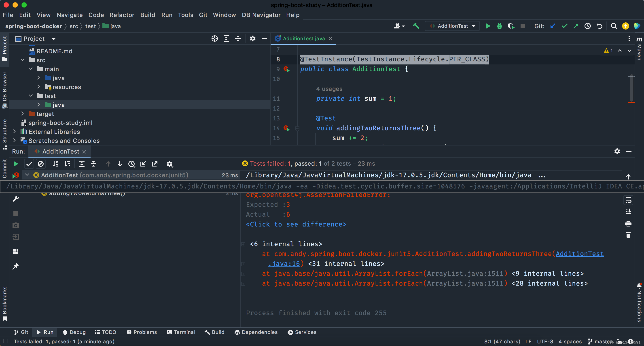Jump to next failed test arrow
The width and height of the screenshot is (644, 346).
(120, 164)
